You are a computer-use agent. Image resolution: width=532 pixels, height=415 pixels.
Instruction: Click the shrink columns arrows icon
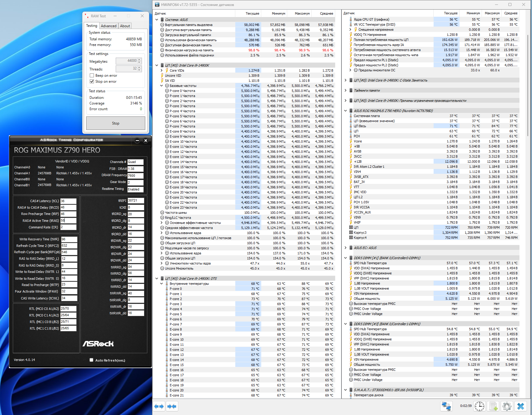pyautogui.click(x=172, y=406)
